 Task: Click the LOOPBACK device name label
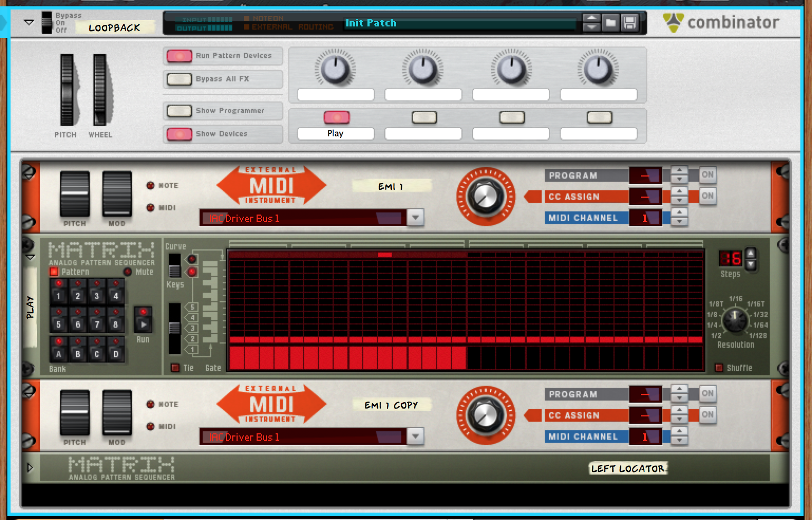click(x=115, y=27)
